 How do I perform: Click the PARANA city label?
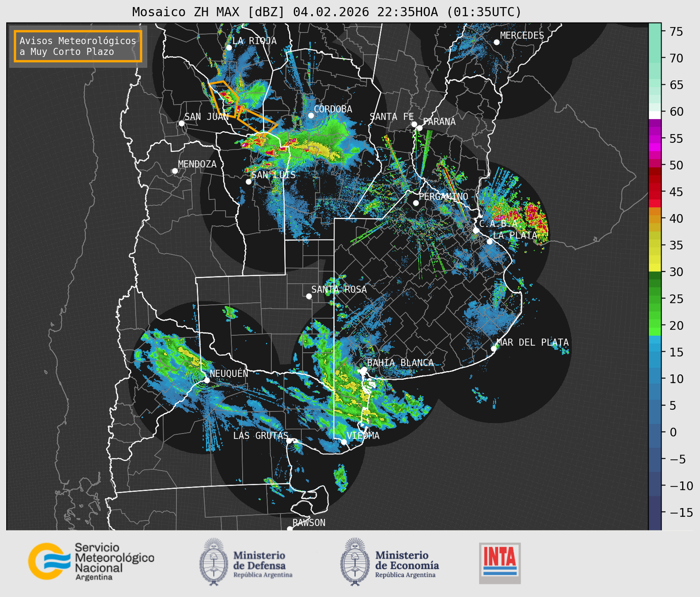click(x=439, y=122)
